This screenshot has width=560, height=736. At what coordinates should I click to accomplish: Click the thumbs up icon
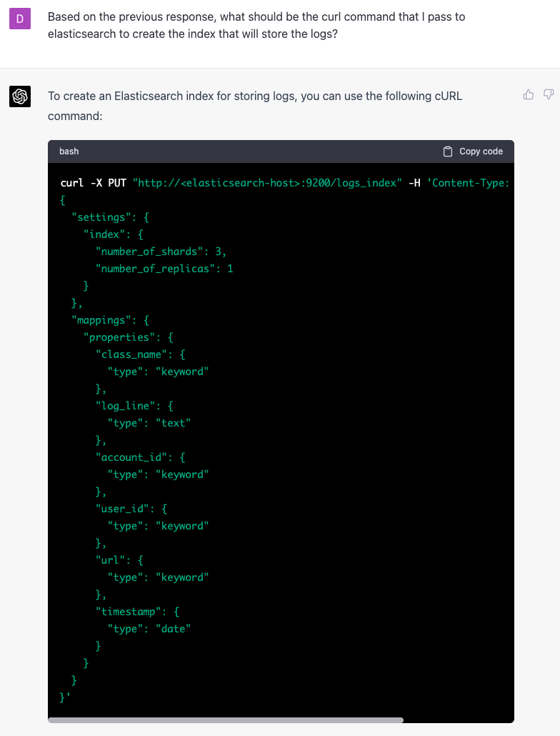pyautogui.click(x=529, y=94)
